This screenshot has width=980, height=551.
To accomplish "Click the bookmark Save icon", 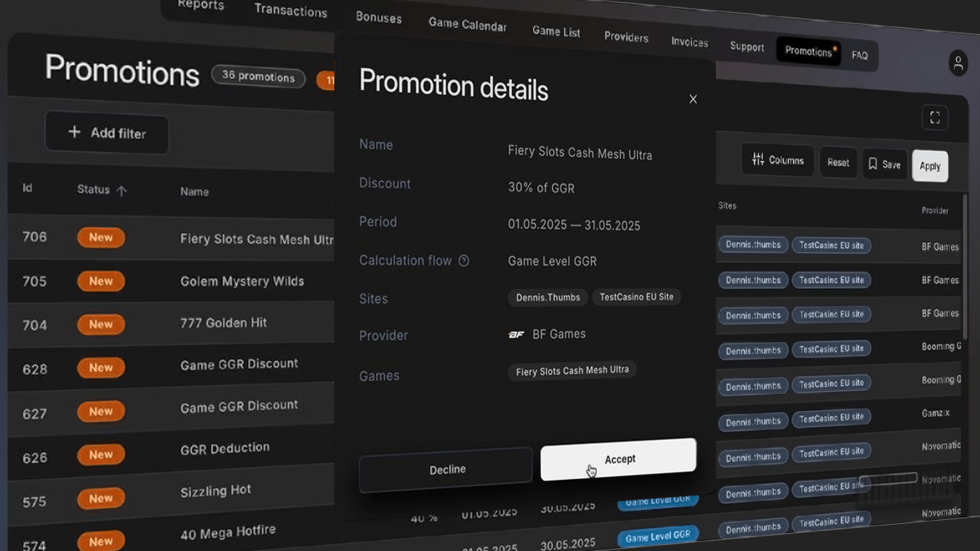I will tap(873, 164).
